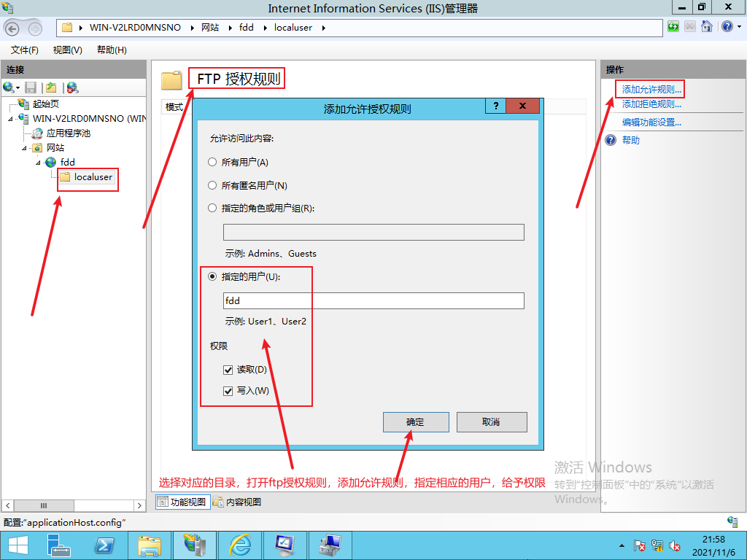Image resolution: width=747 pixels, height=560 pixels.
Task: Select the 网站 tree node
Action: (55, 147)
